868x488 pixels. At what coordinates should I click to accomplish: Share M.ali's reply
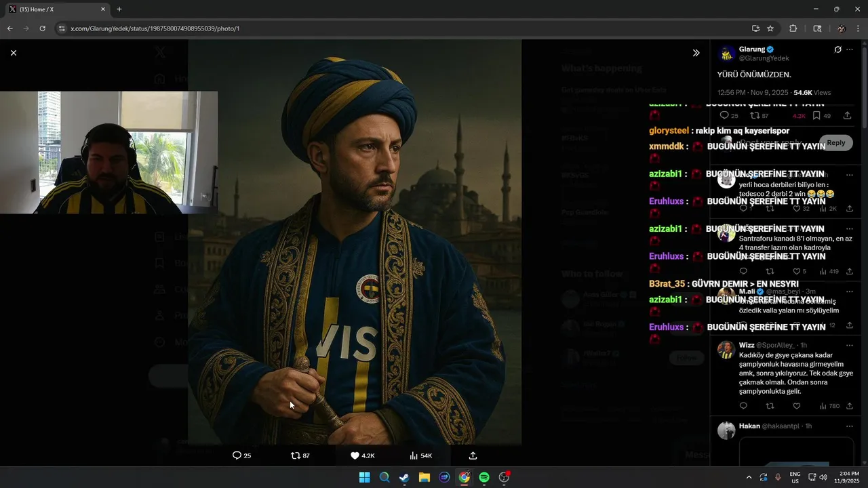coord(850,325)
